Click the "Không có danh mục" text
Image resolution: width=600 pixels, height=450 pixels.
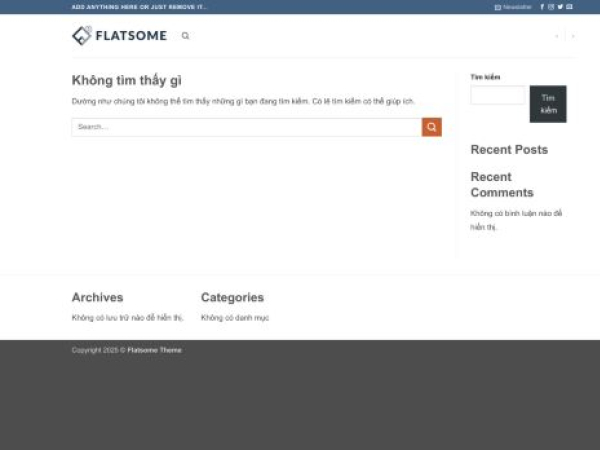(x=235, y=318)
